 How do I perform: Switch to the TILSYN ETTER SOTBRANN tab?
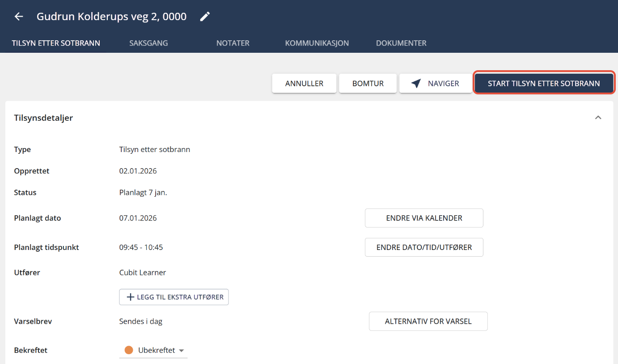(56, 43)
